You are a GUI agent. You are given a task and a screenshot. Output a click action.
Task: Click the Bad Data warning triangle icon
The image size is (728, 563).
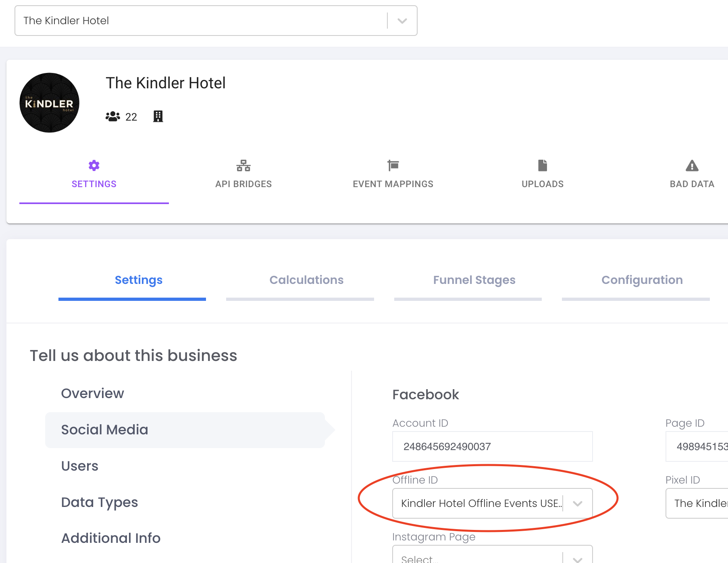(692, 165)
